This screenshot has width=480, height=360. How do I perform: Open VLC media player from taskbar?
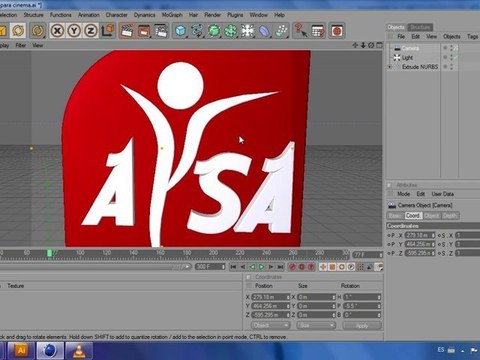click(x=79, y=351)
